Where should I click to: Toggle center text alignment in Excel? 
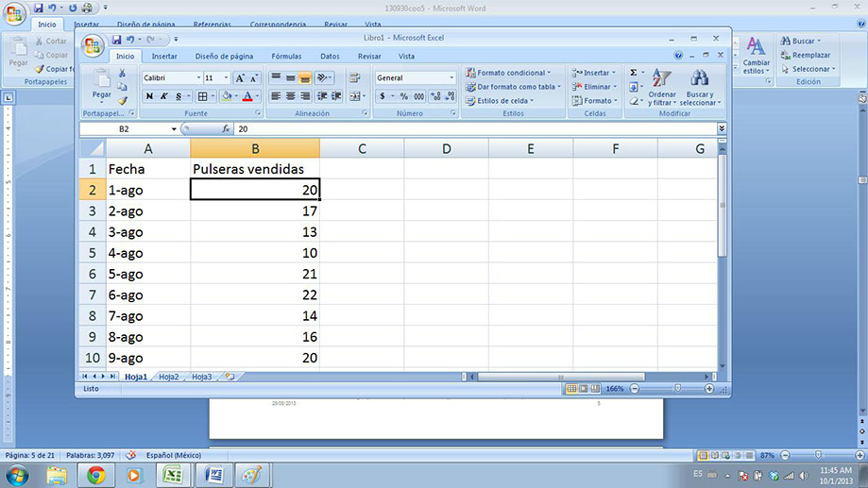[x=291, y=96]
